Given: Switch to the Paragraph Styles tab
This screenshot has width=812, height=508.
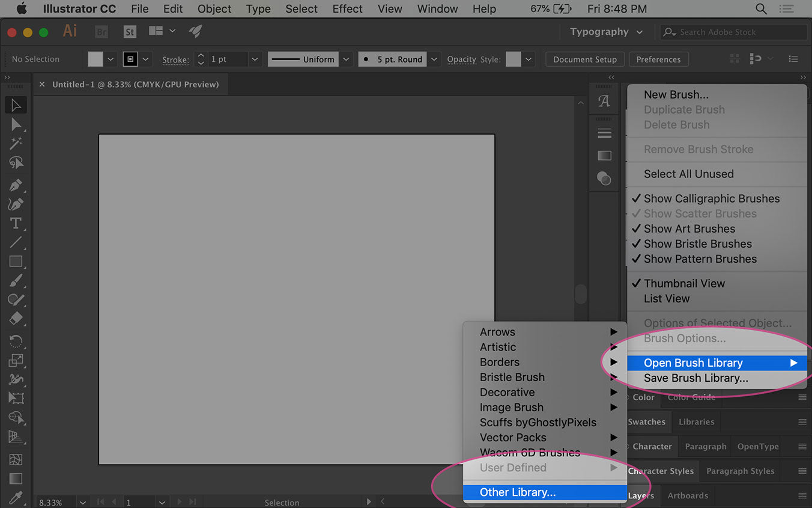Looking at the screenshot, I should click(x=740, y=471).
